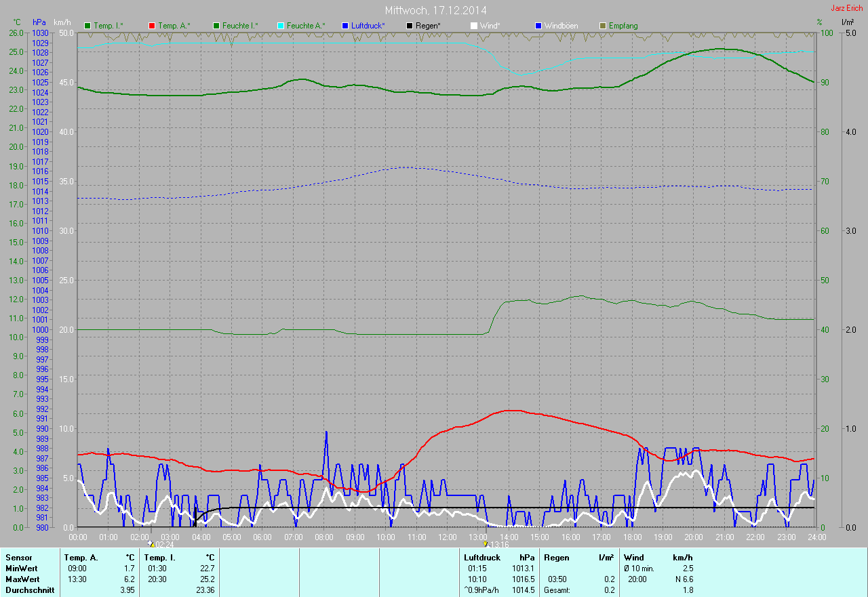Toggle the Temp. A.* legend label
The width and height of the screenshot is (868, 597).
click(174, 26)
